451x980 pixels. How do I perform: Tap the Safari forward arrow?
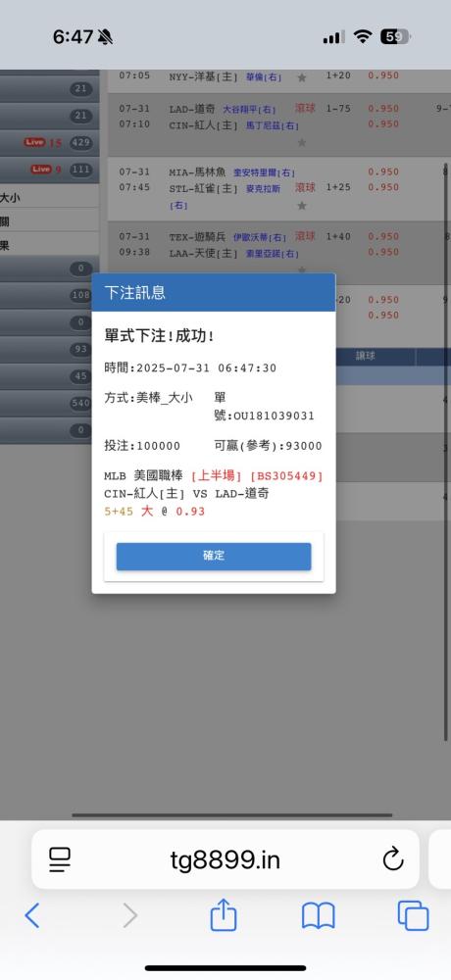pyautogui.click(x=129, y=915)
